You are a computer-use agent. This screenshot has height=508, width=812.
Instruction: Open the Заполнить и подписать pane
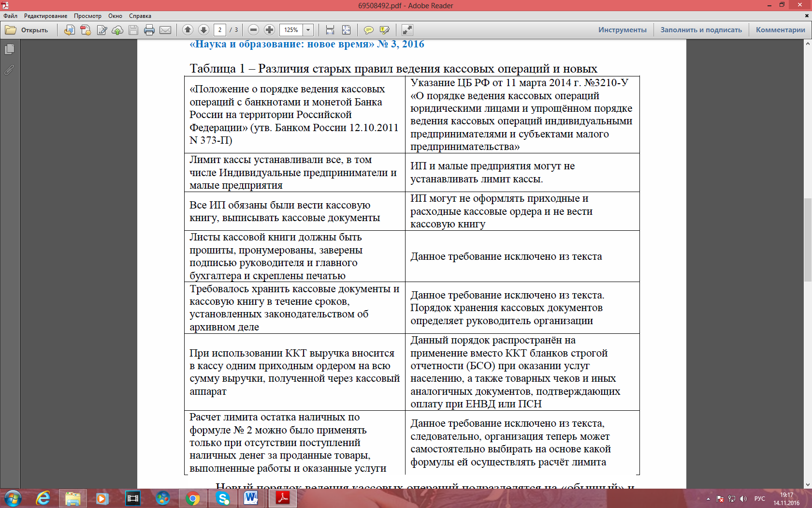701,30
